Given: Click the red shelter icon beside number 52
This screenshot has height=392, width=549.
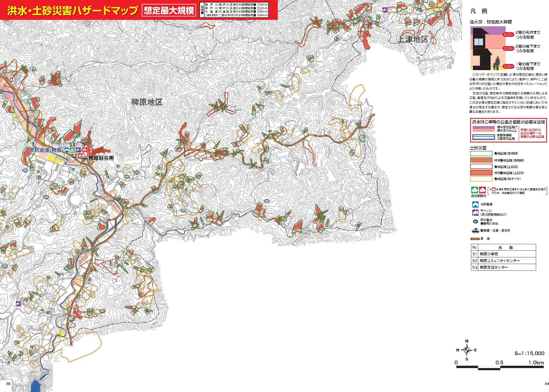Looking at the screenshot, I should coord(80,156).
